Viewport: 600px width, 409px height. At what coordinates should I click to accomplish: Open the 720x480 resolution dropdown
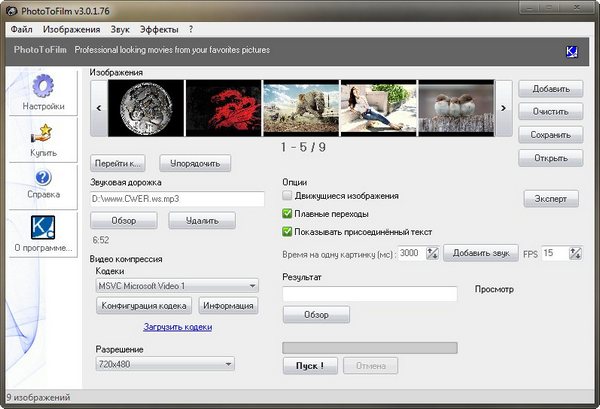(x=228, y=365)
